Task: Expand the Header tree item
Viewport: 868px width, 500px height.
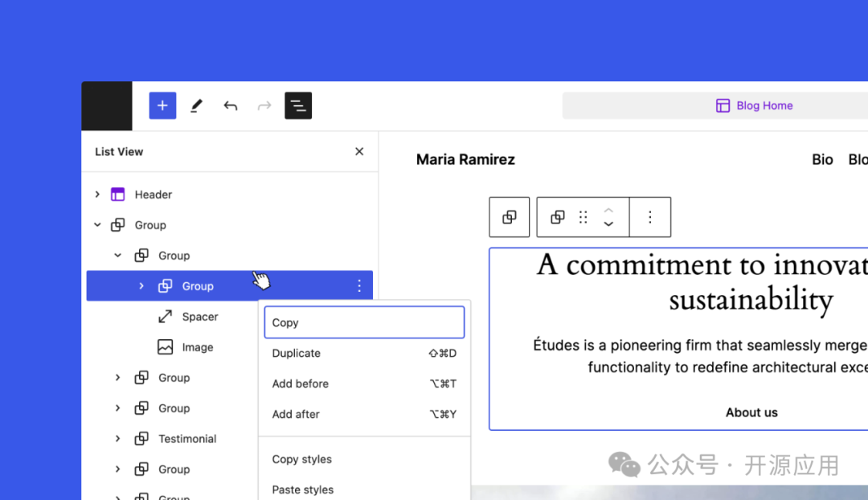Action: 97,195
